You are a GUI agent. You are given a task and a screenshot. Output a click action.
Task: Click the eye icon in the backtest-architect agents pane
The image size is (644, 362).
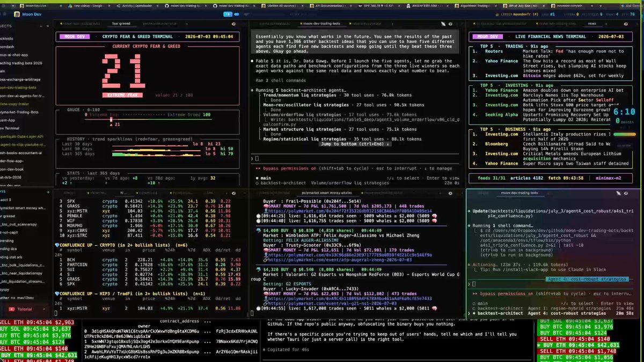pos(451,24)
